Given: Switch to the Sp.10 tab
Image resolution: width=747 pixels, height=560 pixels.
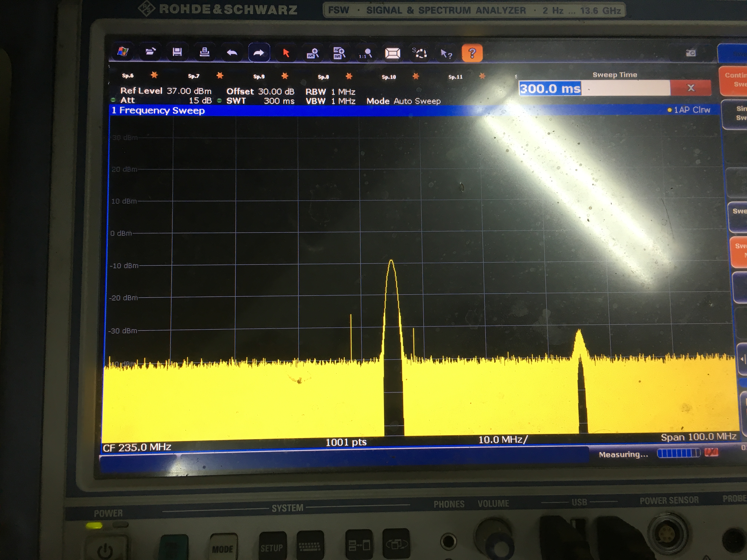Looking at the screenshot, I should pos(388,77).
